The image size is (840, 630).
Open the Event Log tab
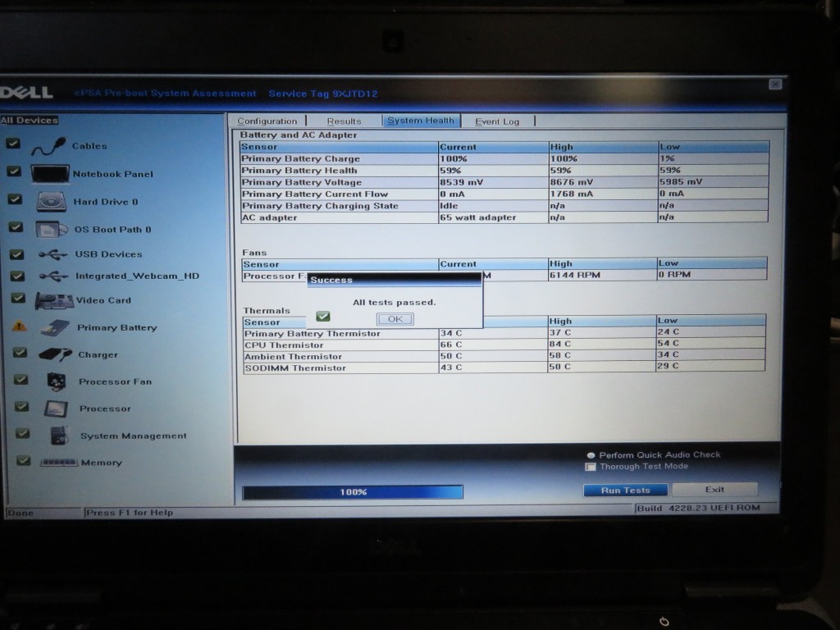(x=497, y=121)
